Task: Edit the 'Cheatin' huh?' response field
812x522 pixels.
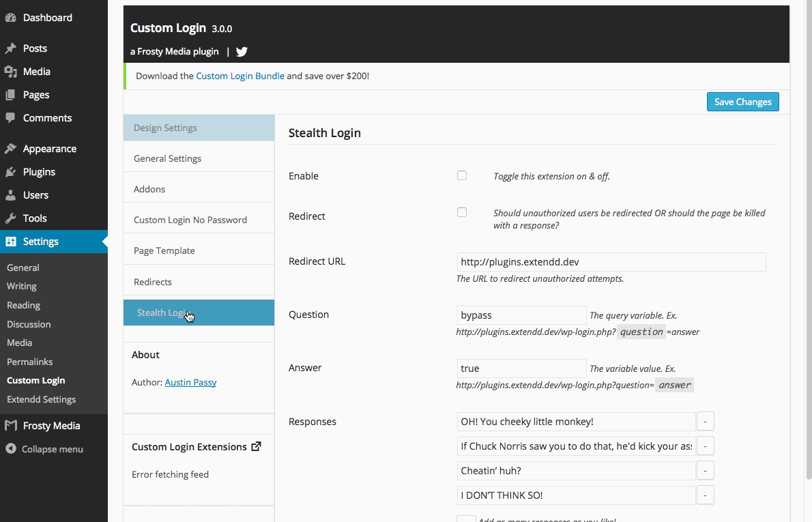Action: (576, 471)
